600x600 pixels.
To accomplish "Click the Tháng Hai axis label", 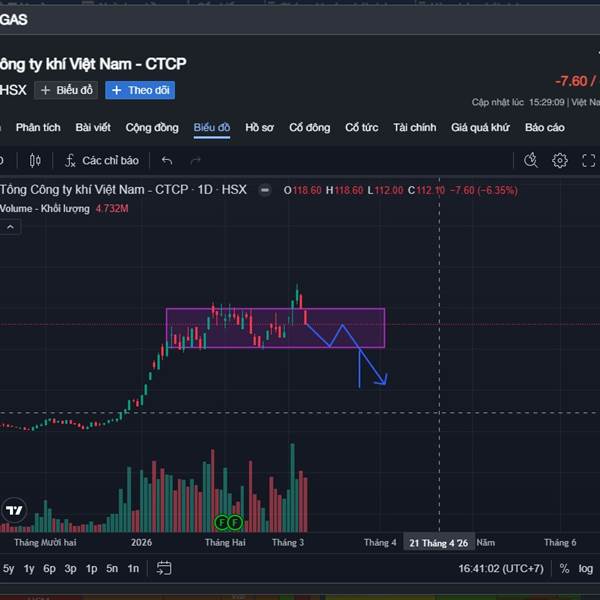I will [225, 543].
